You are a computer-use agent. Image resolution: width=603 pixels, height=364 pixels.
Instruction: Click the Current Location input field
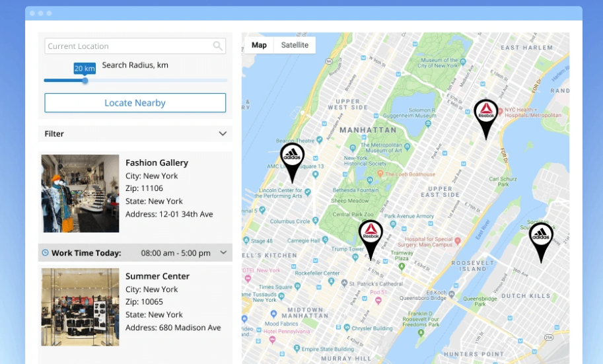pos(135,46)
